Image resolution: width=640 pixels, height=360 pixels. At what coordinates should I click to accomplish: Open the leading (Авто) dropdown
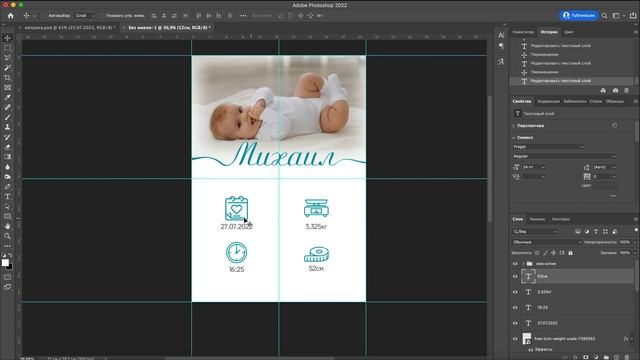coord(614,167)
